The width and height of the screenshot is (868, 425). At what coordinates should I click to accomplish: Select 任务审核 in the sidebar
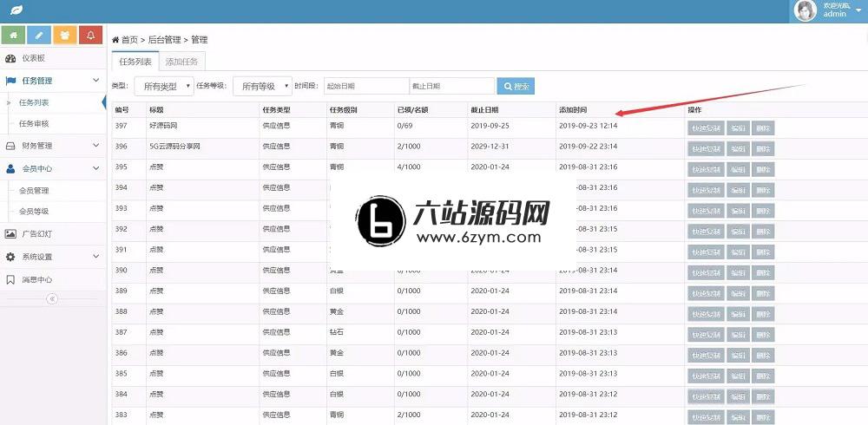click(x=34, y=123)
